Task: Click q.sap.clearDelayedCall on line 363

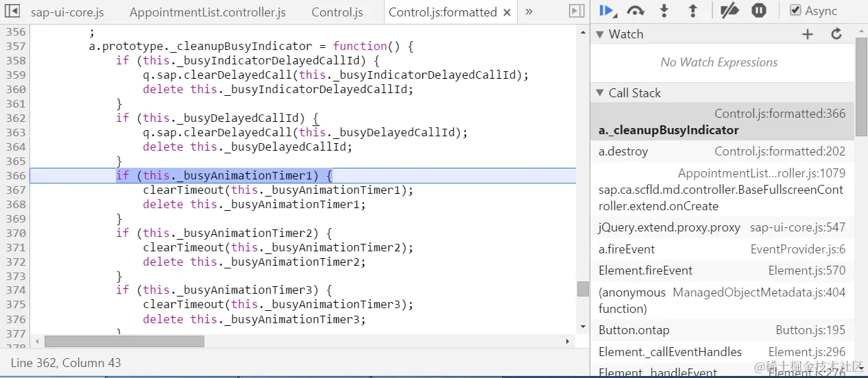Action: (217, 133)
